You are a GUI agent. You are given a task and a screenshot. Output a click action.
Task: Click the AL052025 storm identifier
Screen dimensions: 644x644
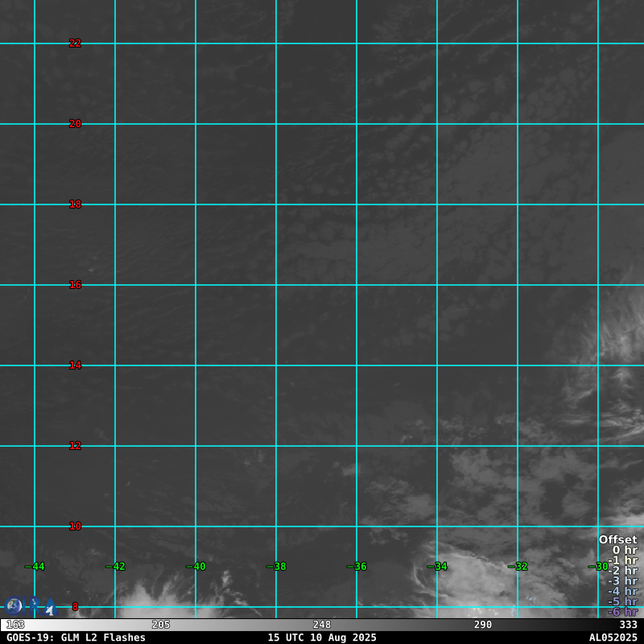tap(613, 638)
